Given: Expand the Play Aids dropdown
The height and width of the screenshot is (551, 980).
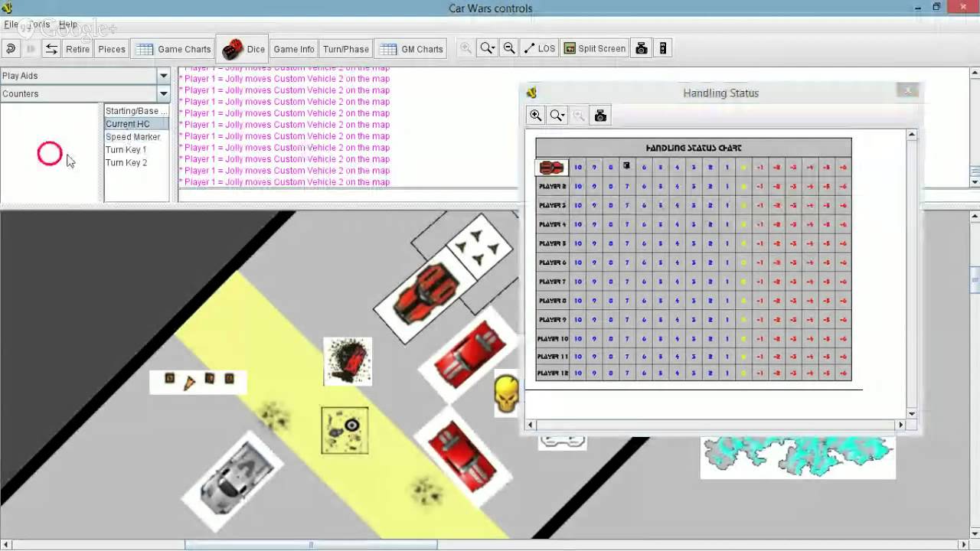Looking at the screenshot, I should click(x=163, y=76).
